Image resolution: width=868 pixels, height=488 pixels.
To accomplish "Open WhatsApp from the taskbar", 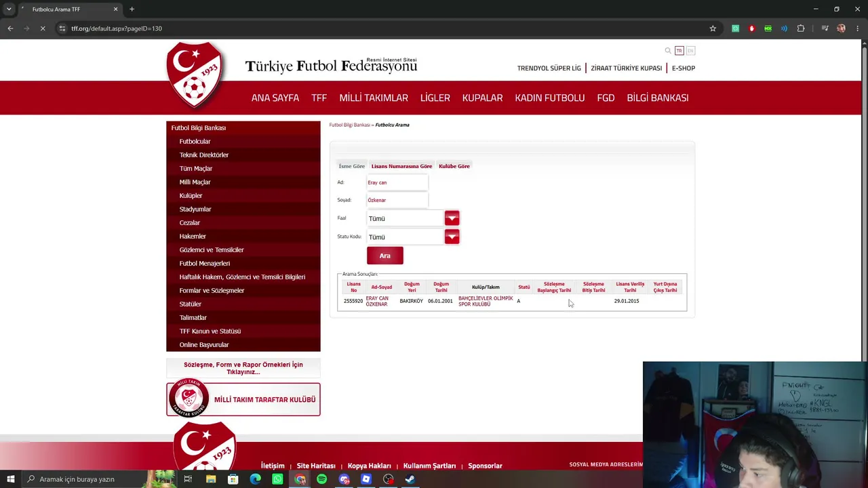I will click(277, 479).
